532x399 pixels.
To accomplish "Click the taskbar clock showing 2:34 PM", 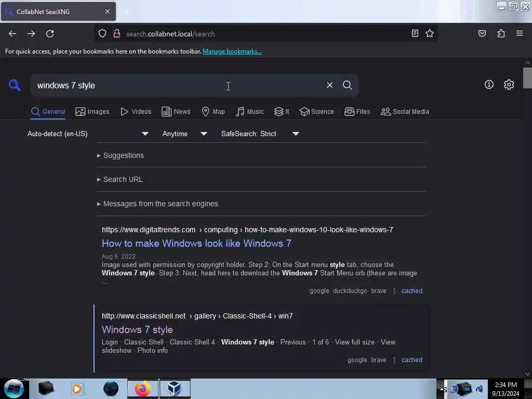I will (x=506, y=389).
